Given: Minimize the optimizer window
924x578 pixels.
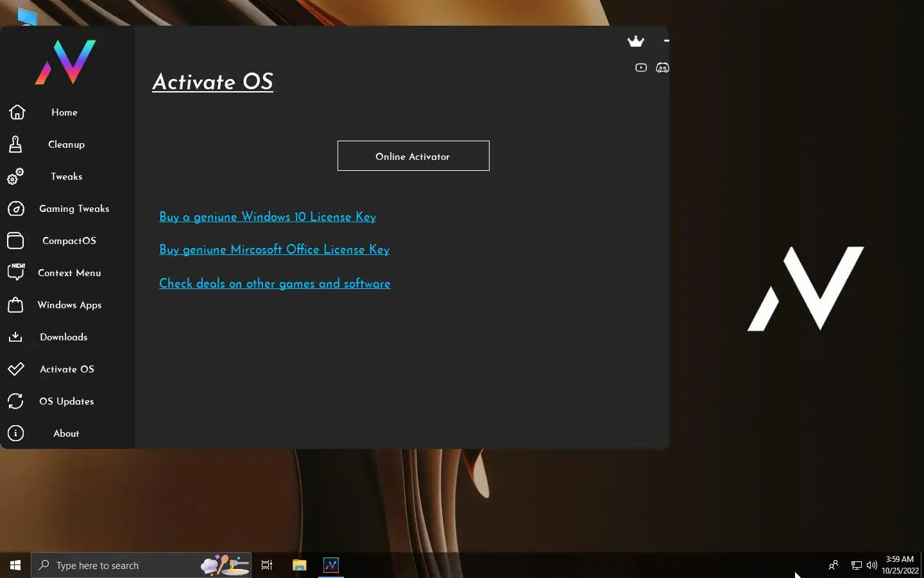Looking at the screenshot, I should (x=666, y=40).
